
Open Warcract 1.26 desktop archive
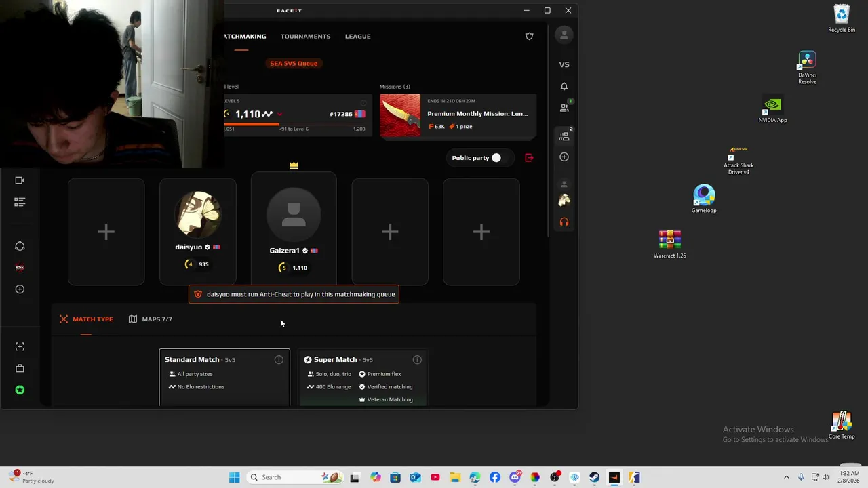[x=669, y=245]
